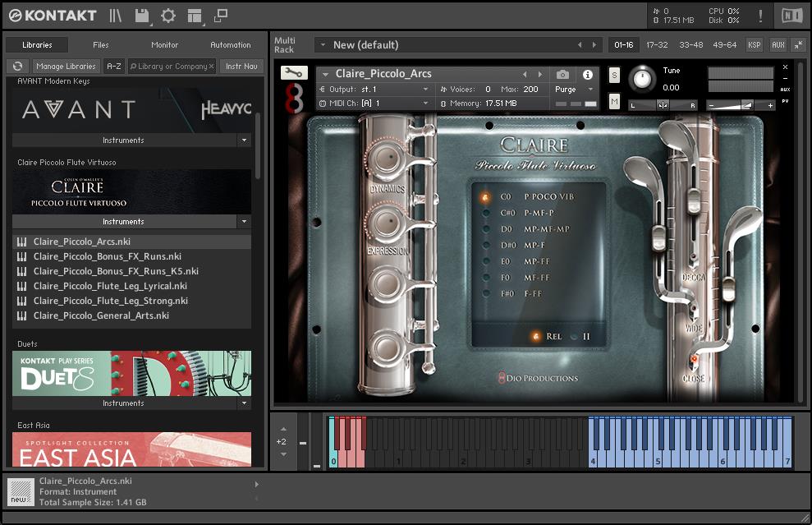Open the MIDI channel dropdown

[x=425, y=104]
